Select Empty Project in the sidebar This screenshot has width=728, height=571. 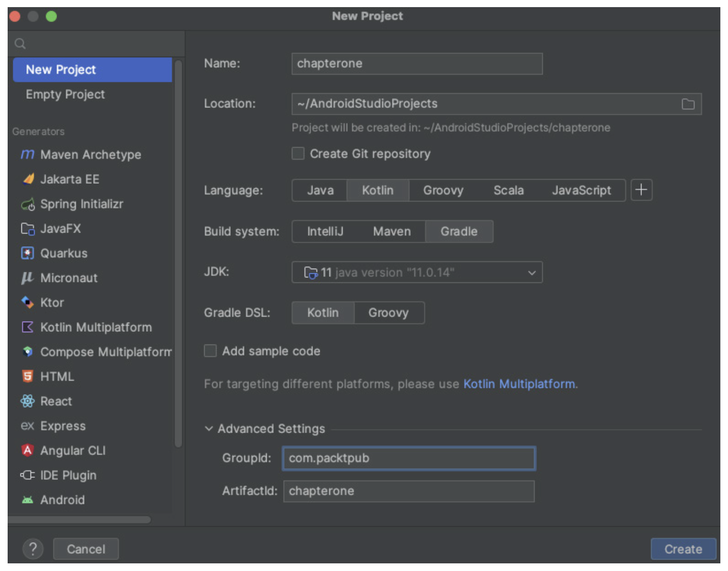65,94
